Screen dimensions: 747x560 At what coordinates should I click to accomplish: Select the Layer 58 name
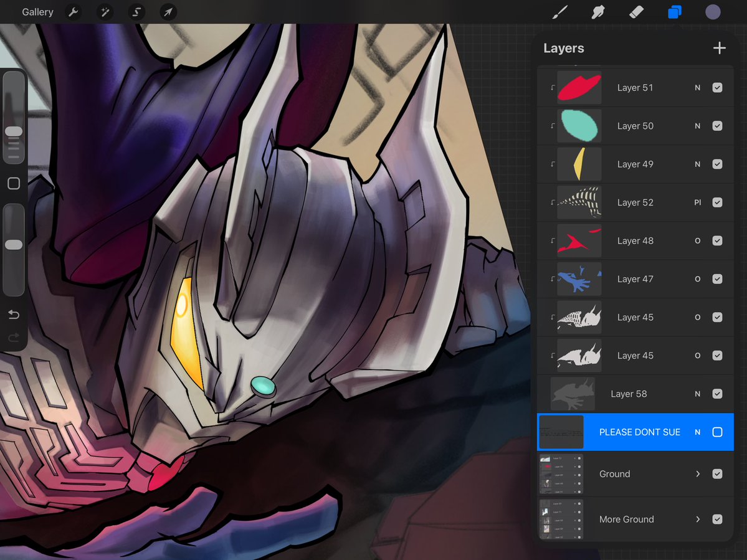click(x=629, y=394)
